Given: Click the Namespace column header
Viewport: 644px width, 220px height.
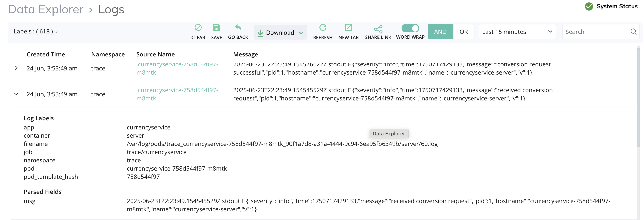Looking at the screenshot, I should pos(108,54).
